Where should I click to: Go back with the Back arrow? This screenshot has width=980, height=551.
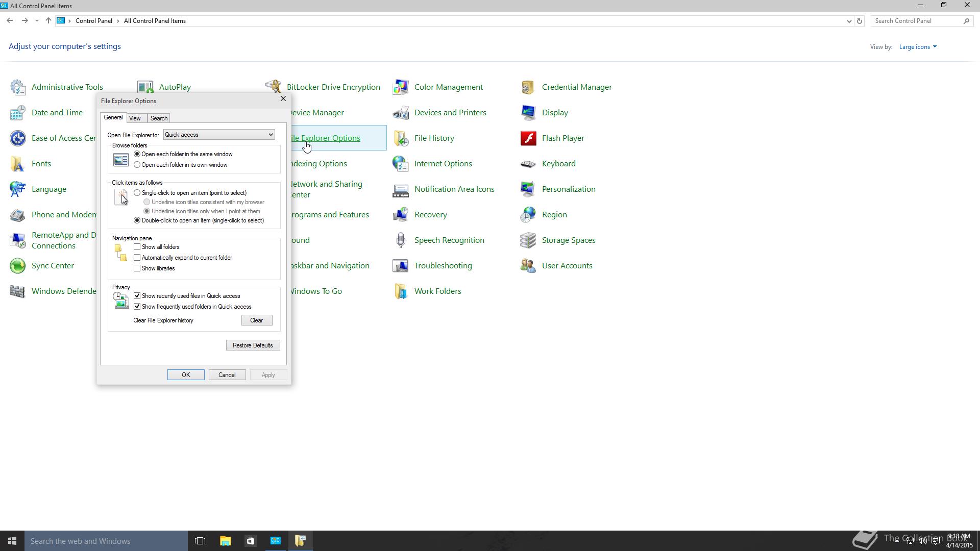coord(10,21)
